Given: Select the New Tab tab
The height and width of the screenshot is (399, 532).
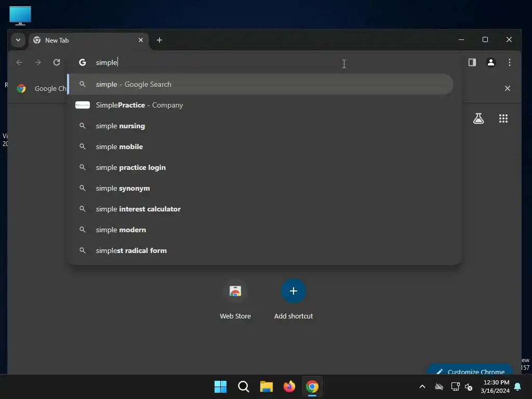Looking at the screenshot, I should point(89,41).
